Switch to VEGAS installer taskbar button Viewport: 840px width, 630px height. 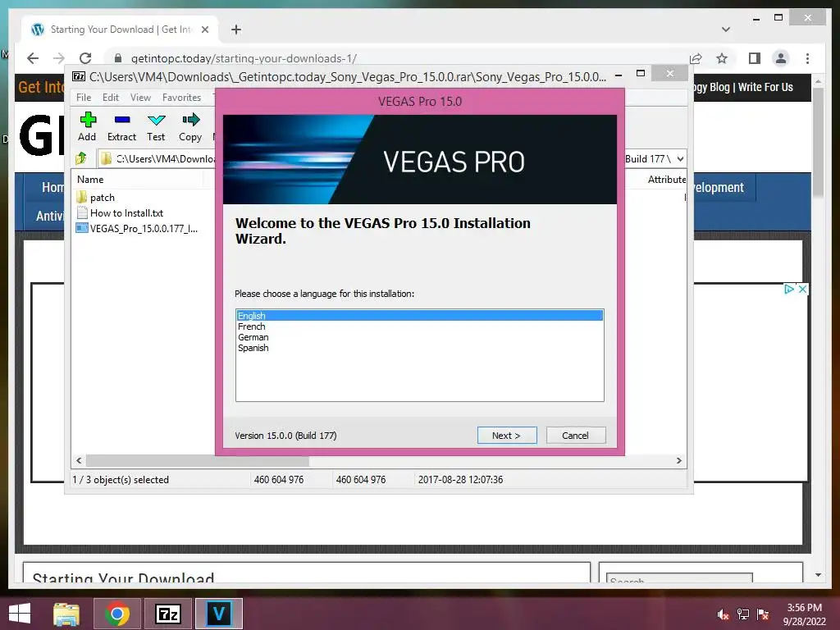click(218, 614)
